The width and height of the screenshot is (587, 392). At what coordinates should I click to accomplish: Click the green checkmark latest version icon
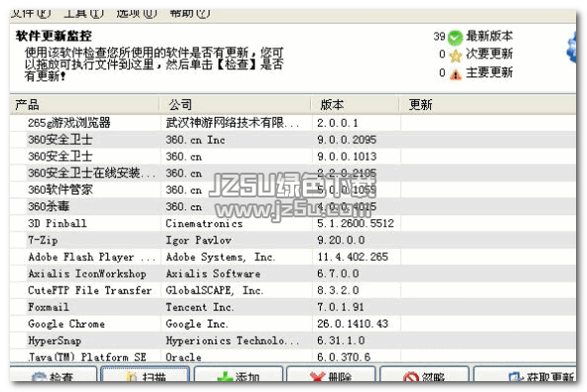tap(455, 38)
